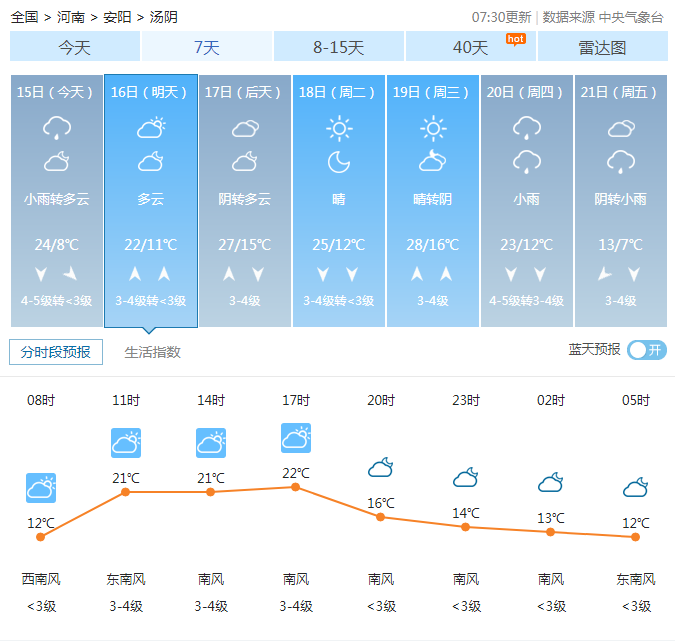Viewport: 675px width, 641px height.
Task: Click the 河南 breadcrumb link
Action: point(71,17)
